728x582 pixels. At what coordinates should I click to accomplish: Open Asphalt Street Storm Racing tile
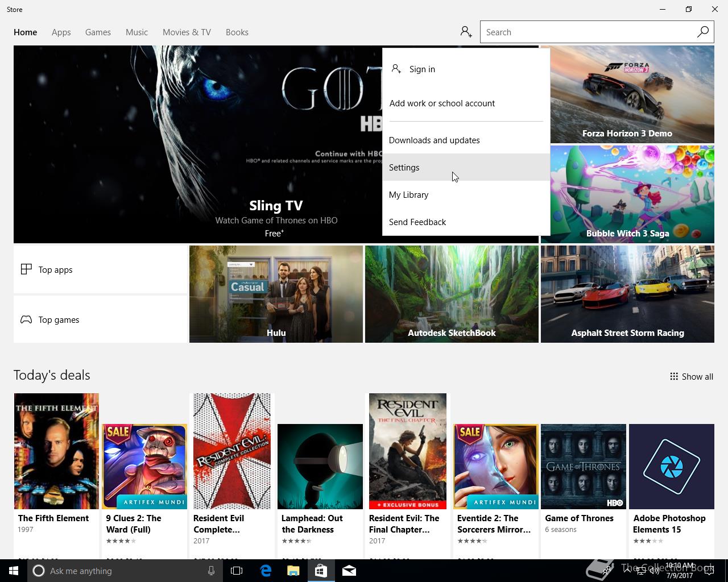tap(627, 294)
